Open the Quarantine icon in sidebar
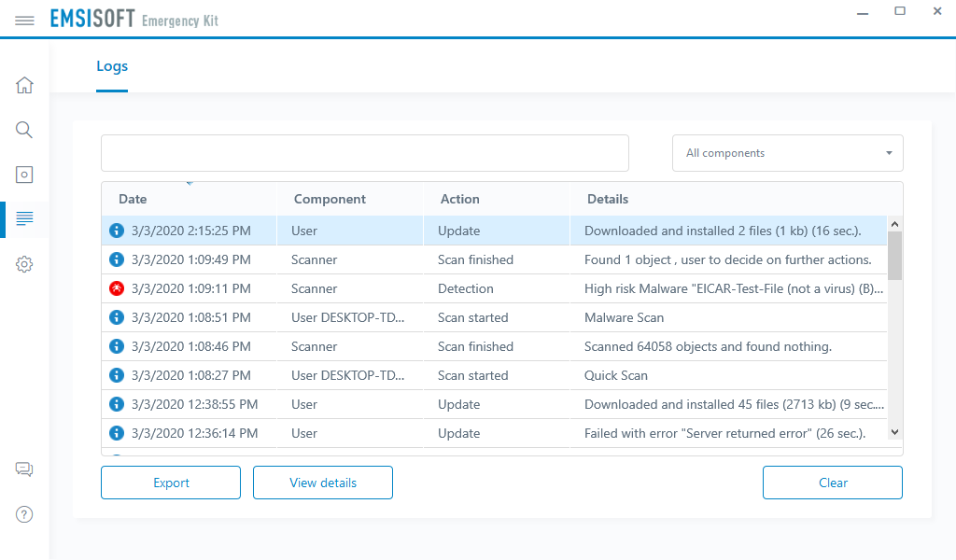 point(25,175)
